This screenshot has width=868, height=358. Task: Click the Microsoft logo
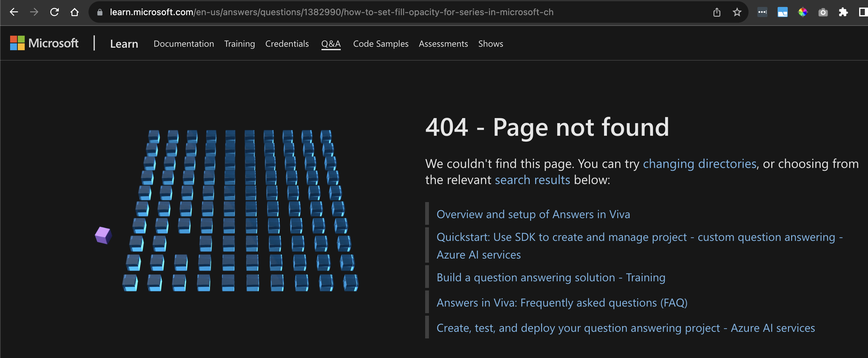coord(44,43)
